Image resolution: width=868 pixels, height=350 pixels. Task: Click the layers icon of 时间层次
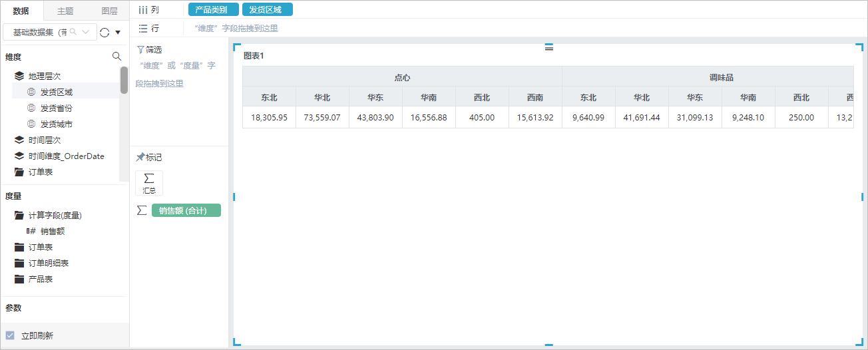pyautogui.click(x=19, y=140)
